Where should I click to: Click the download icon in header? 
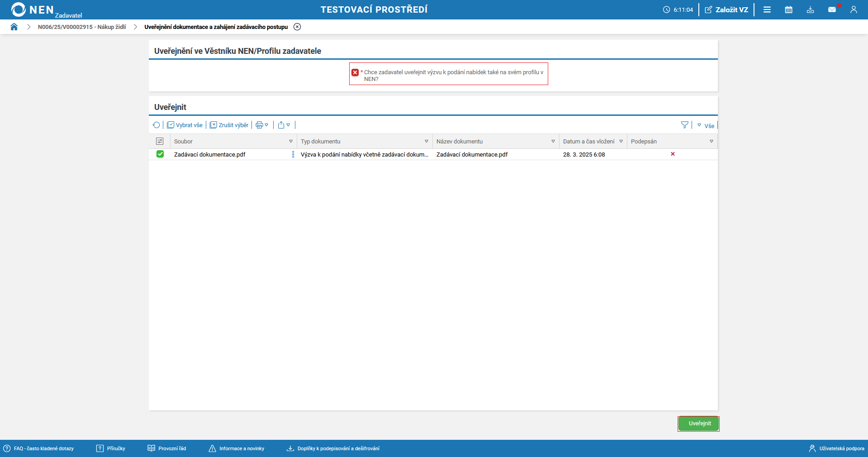[810, 10]
